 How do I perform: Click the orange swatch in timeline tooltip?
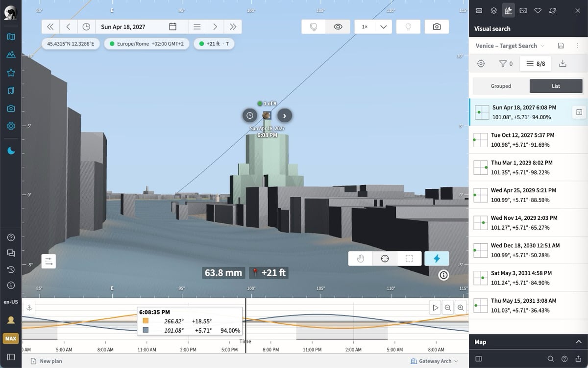point(146,321)
